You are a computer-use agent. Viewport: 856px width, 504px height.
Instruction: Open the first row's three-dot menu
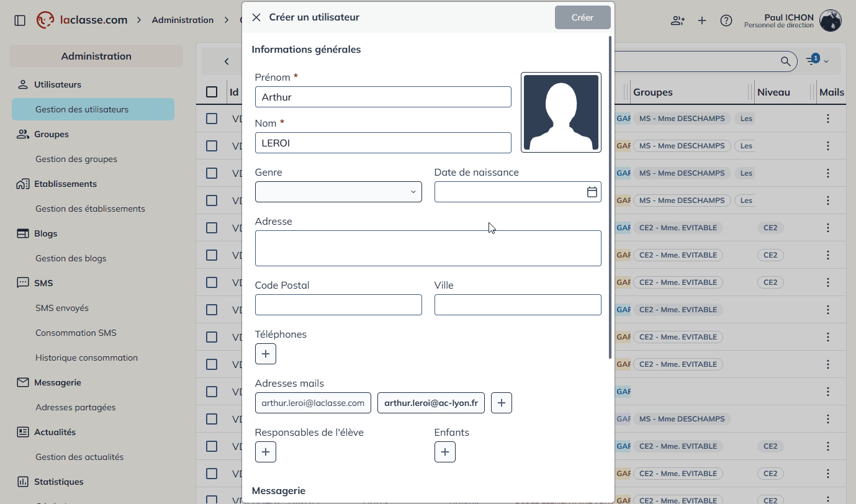click(x=827, y=119)
